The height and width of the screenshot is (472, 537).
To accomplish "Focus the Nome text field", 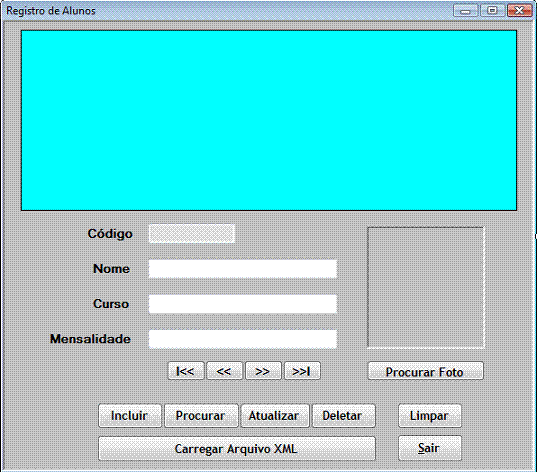I will 243,269.
